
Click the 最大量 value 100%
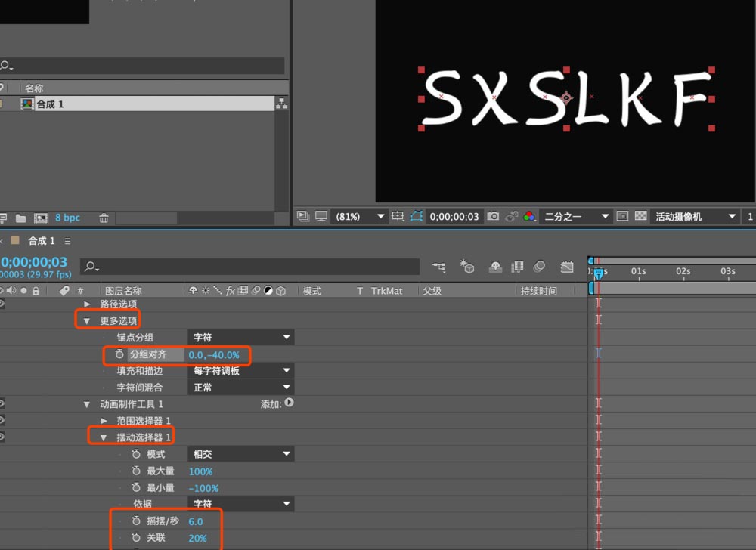click(200, 471)
